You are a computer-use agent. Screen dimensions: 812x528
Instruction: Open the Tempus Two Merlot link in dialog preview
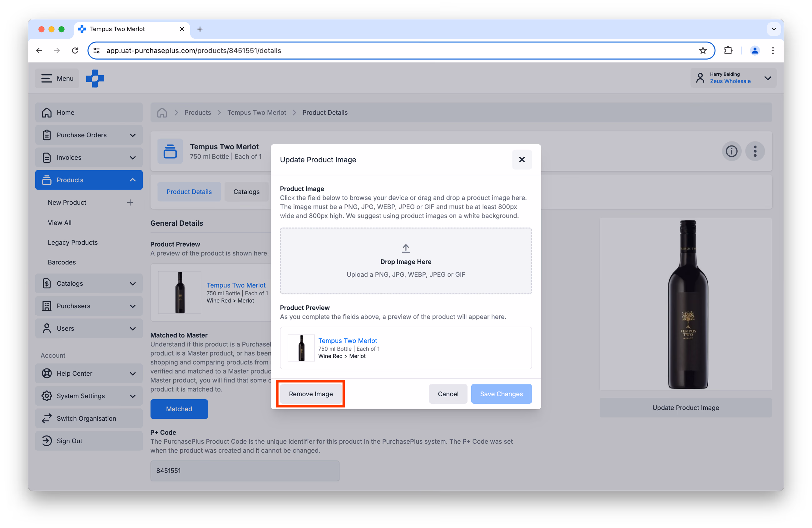[347, 340]
